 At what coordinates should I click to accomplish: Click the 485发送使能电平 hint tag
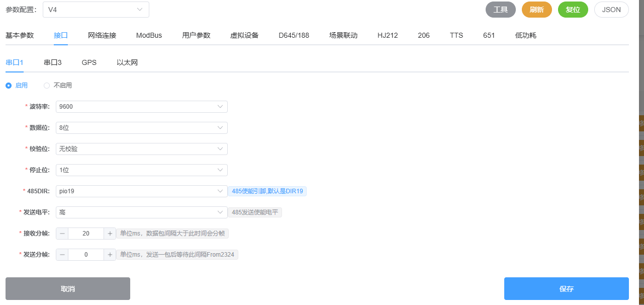pyautogui.click(x=255, y=212)
